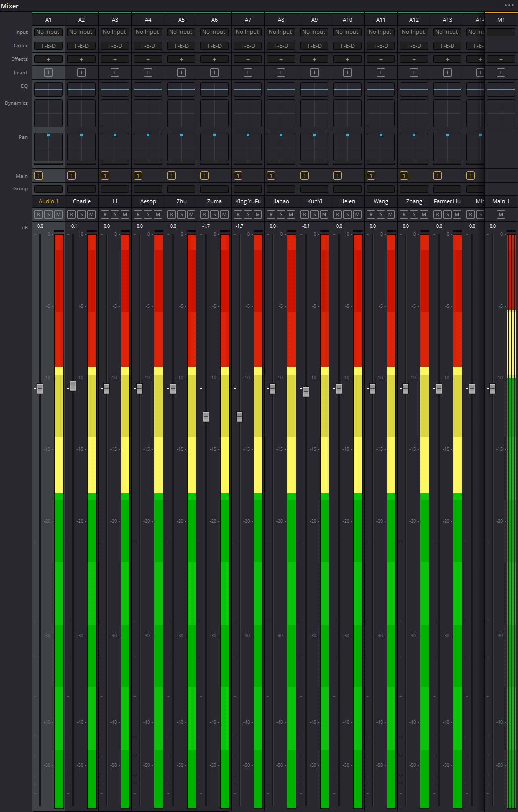Click the Charlie dB value +0.1
The width and height of the screenshot is (518, 812).
(73, 226)
